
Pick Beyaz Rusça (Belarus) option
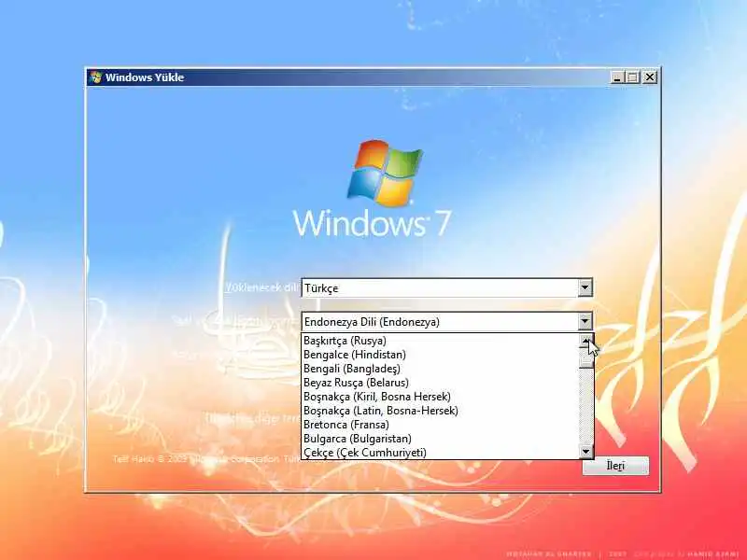pos(440,383)
